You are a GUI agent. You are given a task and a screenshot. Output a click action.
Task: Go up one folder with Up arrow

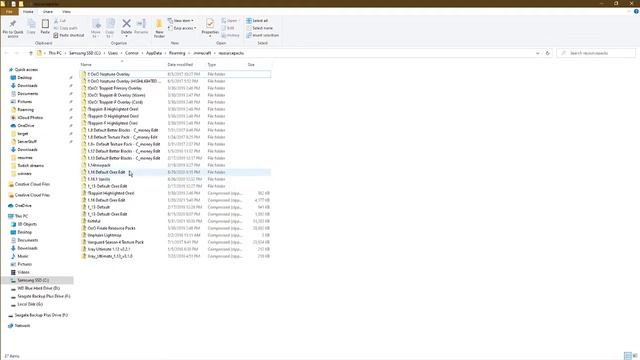coord(31,53)
